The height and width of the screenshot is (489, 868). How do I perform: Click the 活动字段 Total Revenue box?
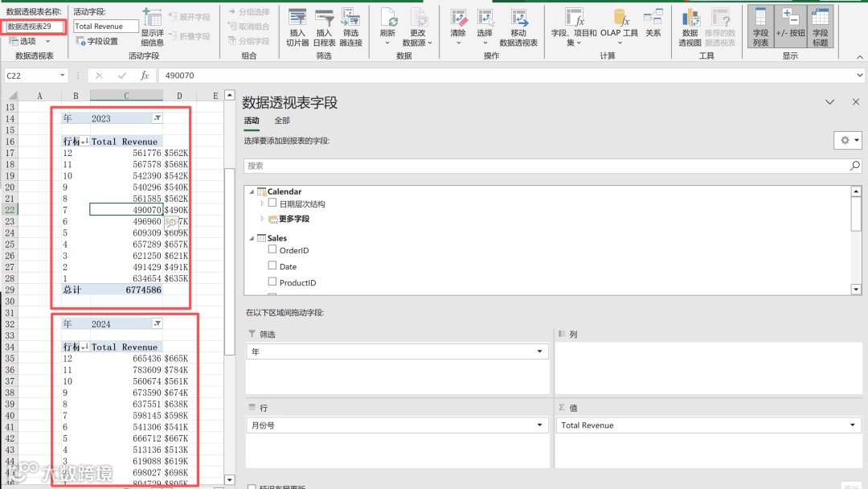coord(106,26)
